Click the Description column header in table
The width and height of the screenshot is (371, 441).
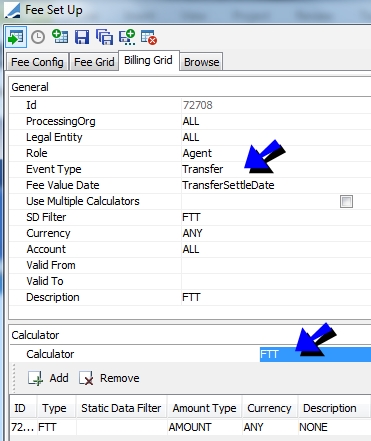pos(334,408)
